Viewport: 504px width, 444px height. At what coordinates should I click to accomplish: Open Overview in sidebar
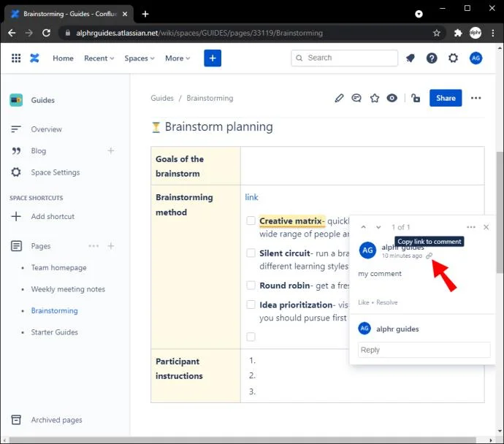[x=46, y=129]
